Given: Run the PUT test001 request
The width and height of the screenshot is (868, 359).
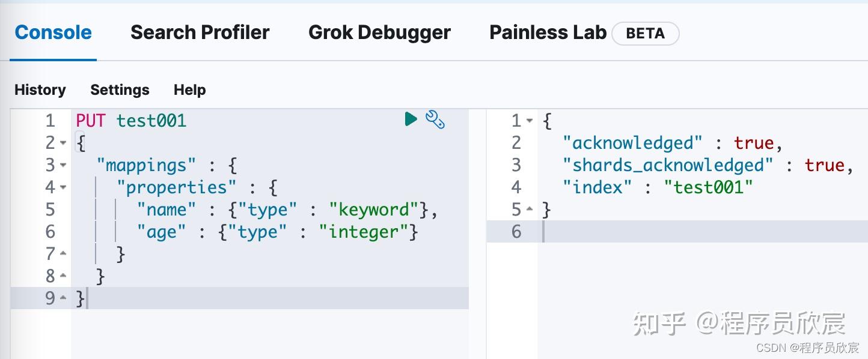Looking at the screenshot, I should point(411,119).
